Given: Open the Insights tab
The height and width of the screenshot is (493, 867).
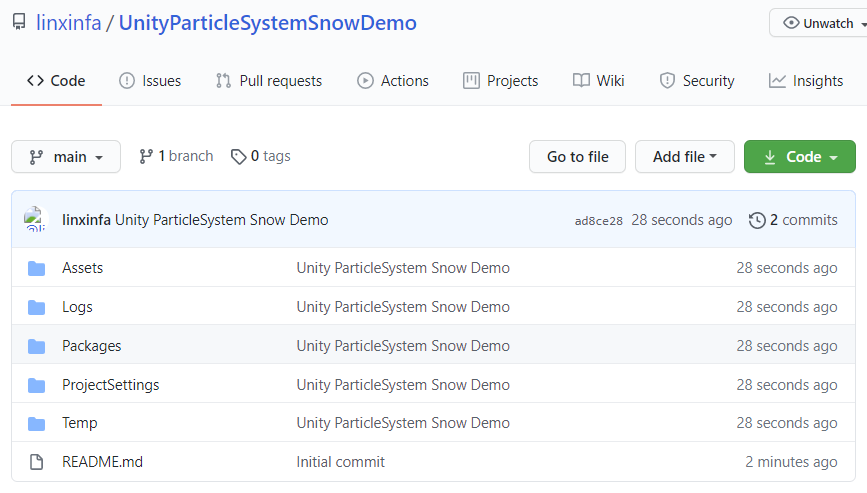Looking at the screenshot, I should (806, 81).
